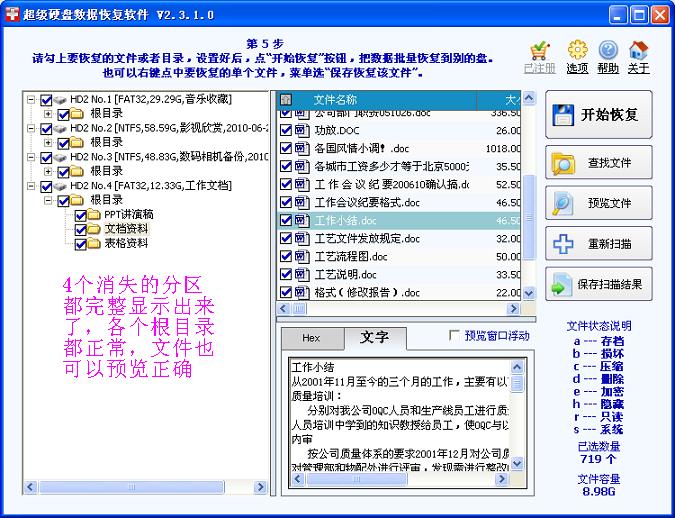
Task: Click the 重新扫描 button
Action: coord(599,244)
